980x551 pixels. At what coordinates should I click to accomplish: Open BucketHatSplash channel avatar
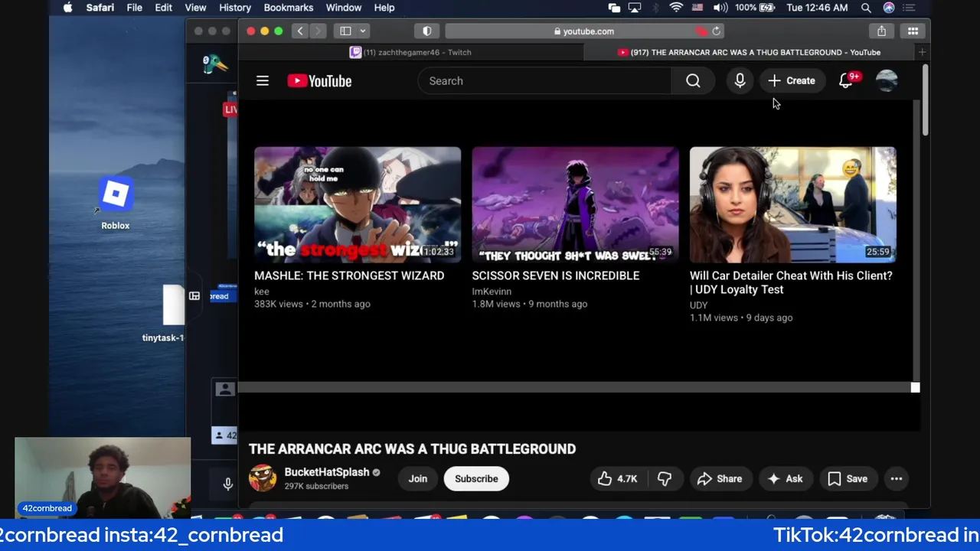(x=263, y=478)
